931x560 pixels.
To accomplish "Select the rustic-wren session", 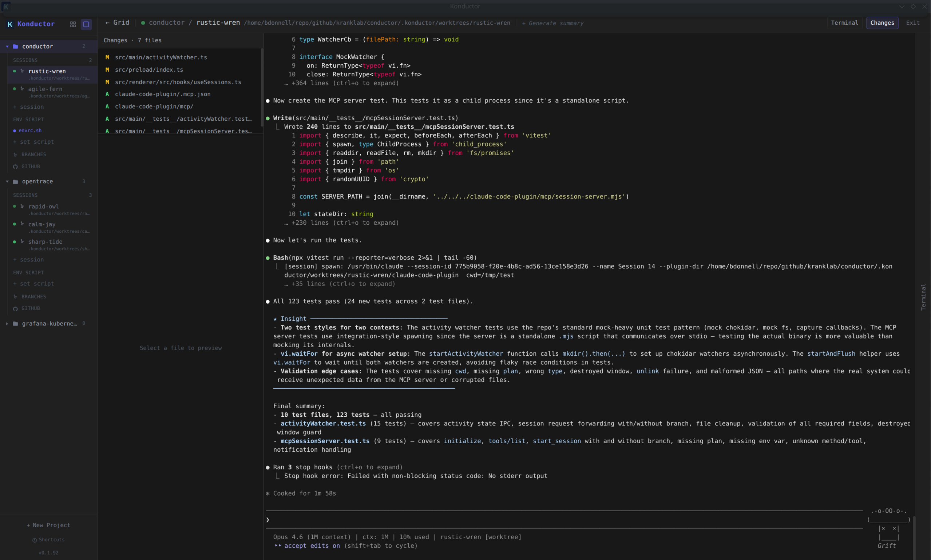I will tap(52, 74).
